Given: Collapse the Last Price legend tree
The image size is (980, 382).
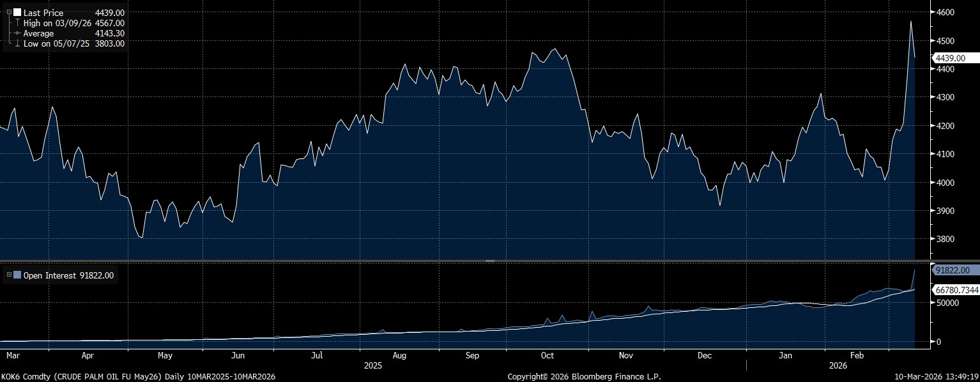Looking at the screenshot, I should pos(9,12).
